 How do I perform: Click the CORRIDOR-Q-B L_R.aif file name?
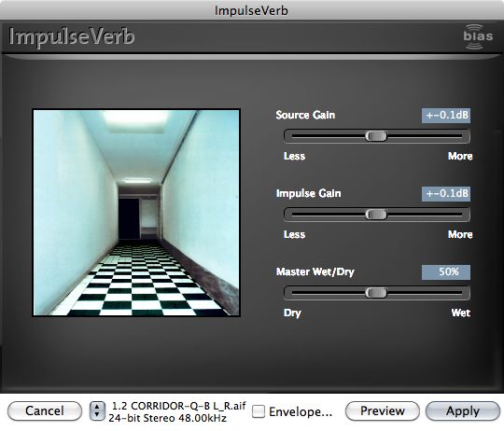[178, 406]
